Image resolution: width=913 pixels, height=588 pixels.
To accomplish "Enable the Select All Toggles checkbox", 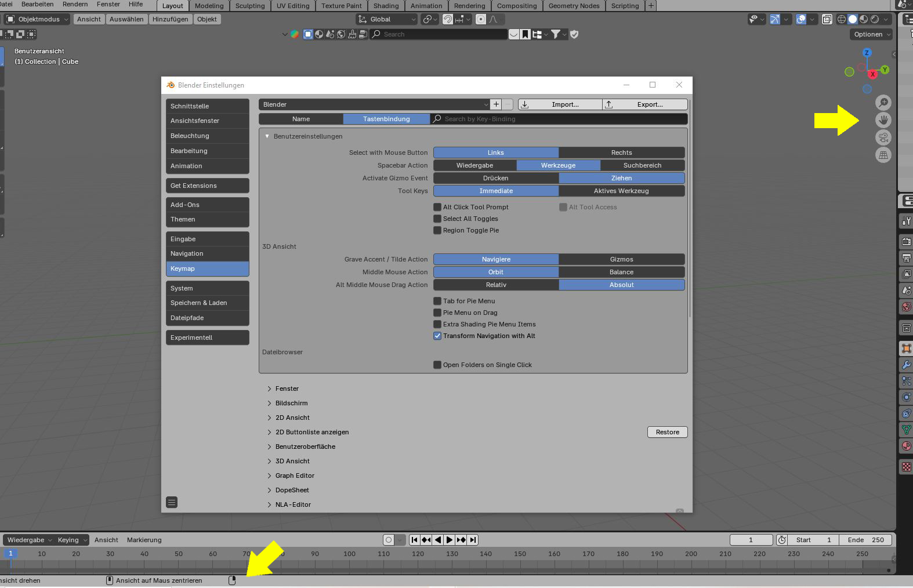I will 437,219.
